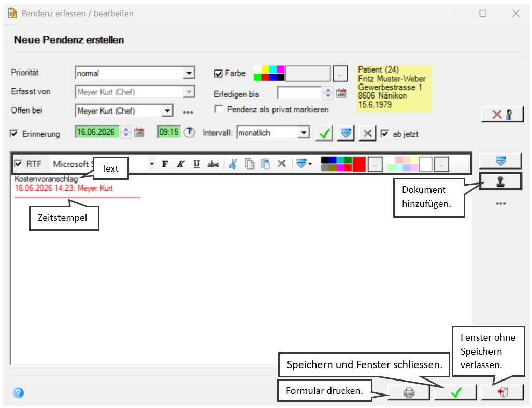Enable Pendenz als privat markieren
532x408 pixels.
point(219,109)
